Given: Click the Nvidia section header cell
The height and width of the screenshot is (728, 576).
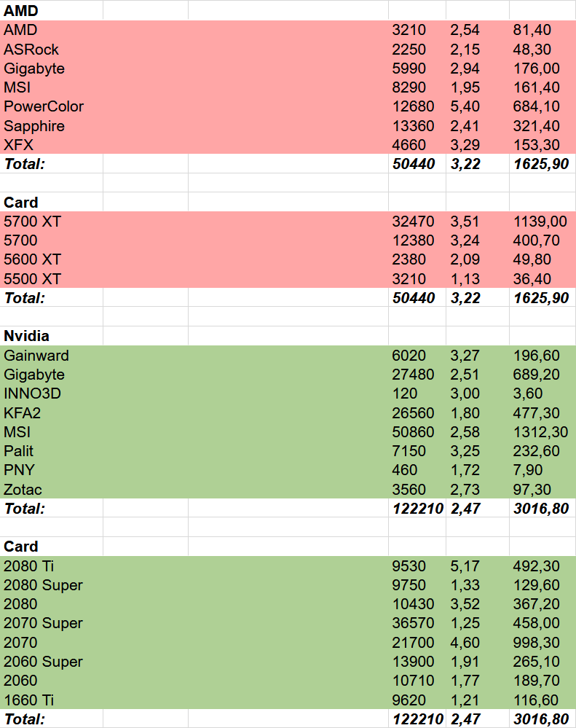Looking at the screenshot, I should pos(26,336).
